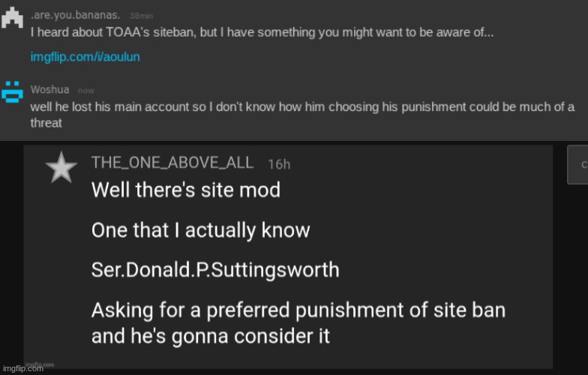Click the imgflip.com watermark
Image resolution: width=588 pixels, height=375 pixels.
pyautogui.click(x=39, y=367)
